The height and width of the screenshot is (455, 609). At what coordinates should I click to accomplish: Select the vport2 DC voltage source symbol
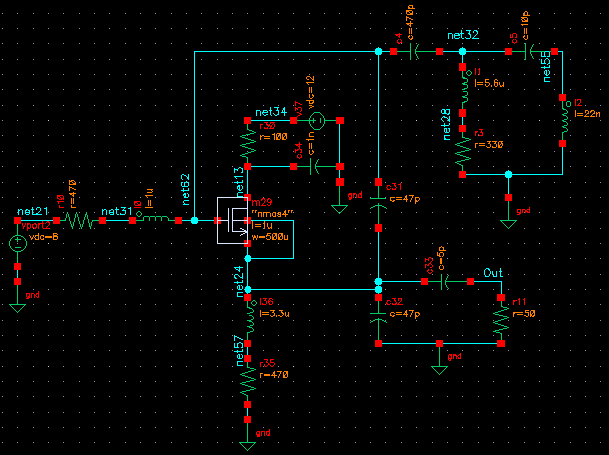click(17, 244)
